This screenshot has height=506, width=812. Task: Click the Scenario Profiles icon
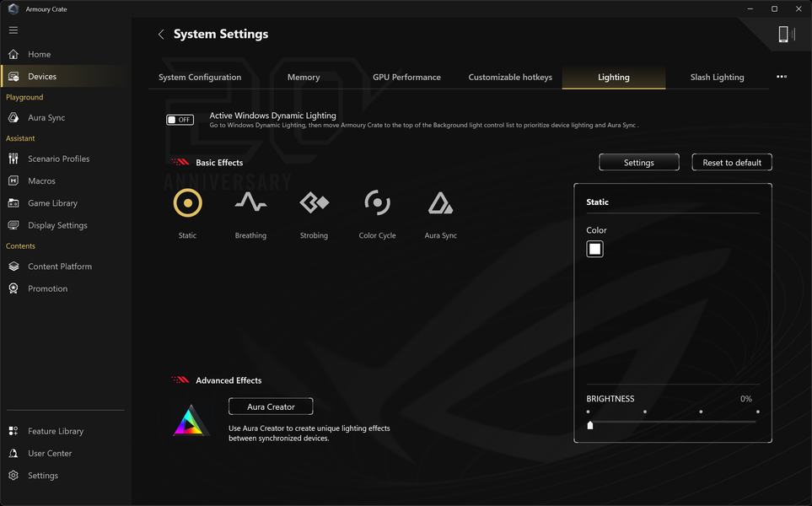13,159
